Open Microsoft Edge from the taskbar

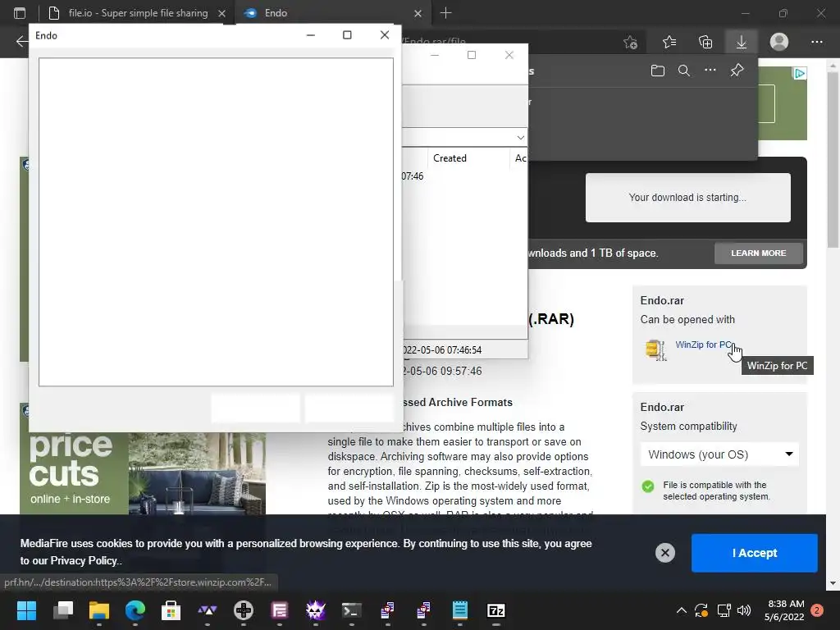[x=135, y=610]
